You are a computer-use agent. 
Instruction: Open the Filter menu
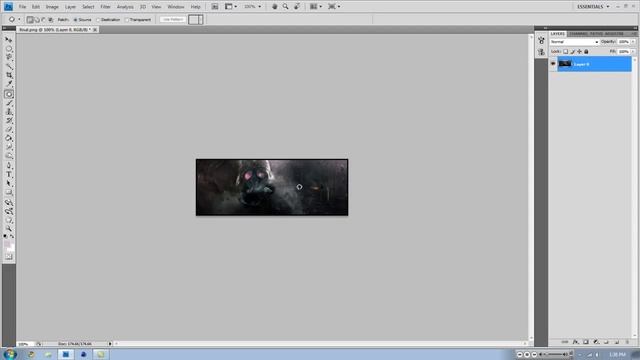click(x=105, y=7)
